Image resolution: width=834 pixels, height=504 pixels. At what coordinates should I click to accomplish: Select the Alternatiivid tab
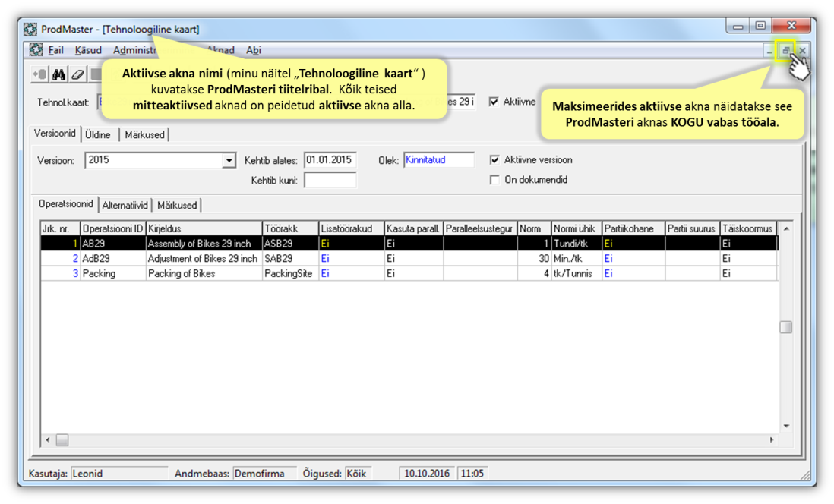pos(125,205)
